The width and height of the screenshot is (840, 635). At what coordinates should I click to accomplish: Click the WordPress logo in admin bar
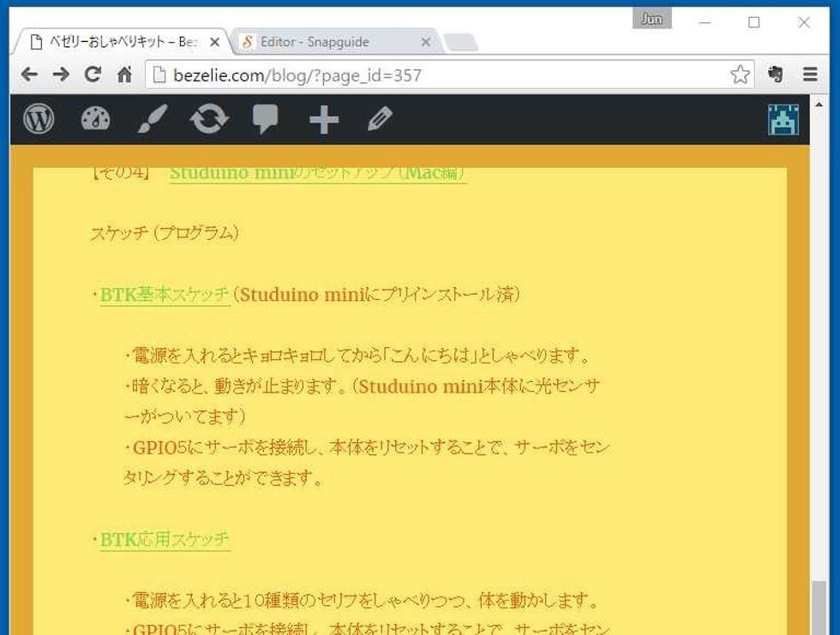click(39, 119)
